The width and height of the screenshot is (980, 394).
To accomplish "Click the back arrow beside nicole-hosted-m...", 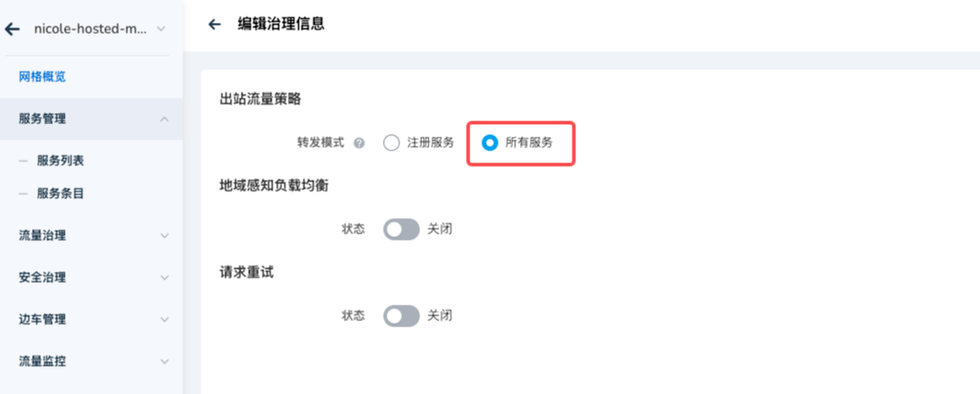I will coord(13,29).
